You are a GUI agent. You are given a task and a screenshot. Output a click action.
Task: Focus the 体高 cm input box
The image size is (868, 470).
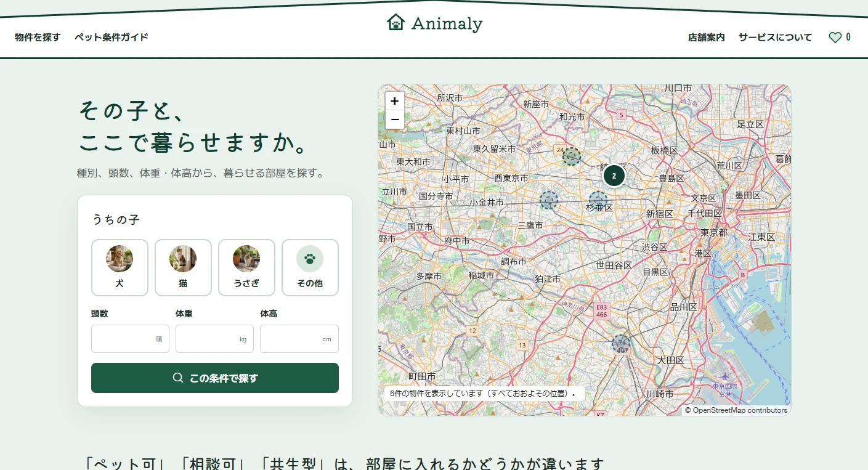pos(299,339)
